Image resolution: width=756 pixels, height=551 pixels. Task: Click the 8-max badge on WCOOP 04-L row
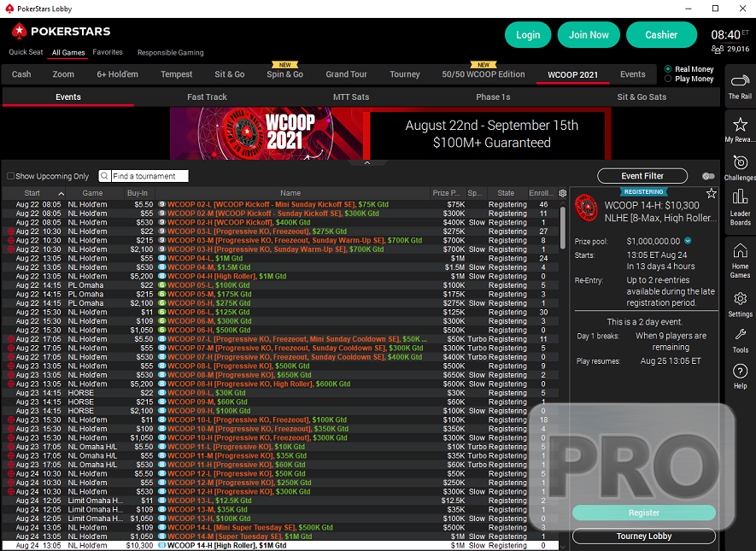click(x=162, y=258)
